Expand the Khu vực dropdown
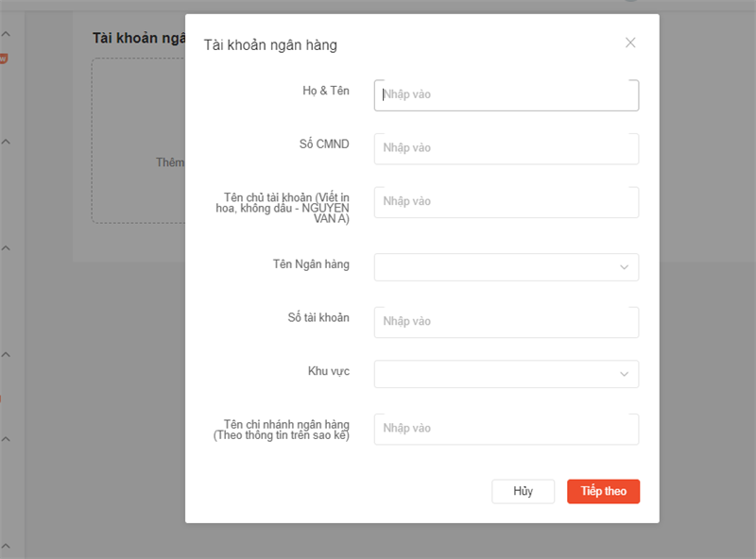The width and height of the screenshot is (756, 559). [x=507, y=374]
